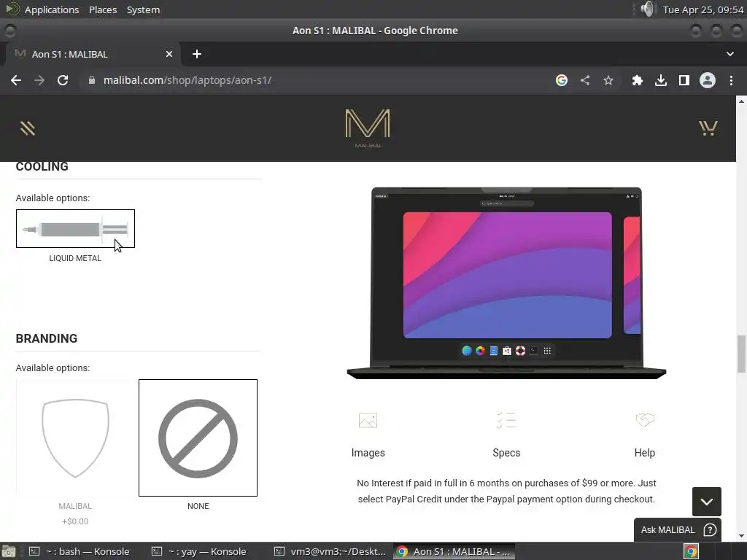This screenshot has width=747, height=560.
Task: Open the Help link
Action: coord(645,453)
